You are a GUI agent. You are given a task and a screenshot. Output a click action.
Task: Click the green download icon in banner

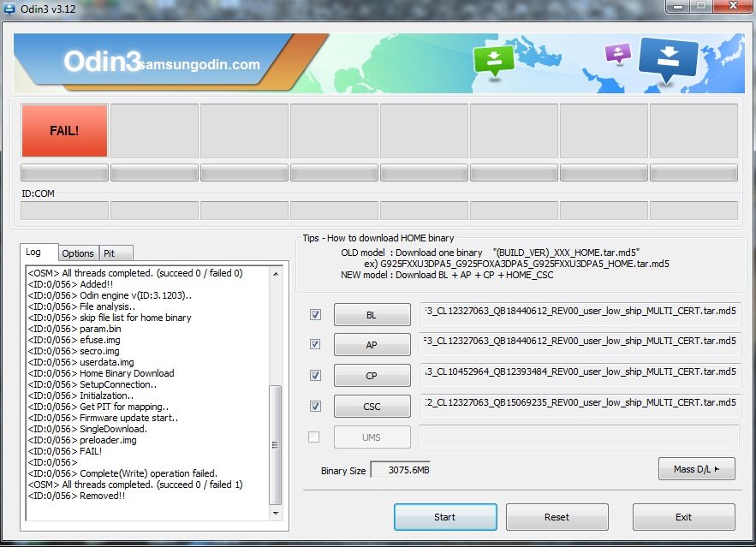pos(494,60)
